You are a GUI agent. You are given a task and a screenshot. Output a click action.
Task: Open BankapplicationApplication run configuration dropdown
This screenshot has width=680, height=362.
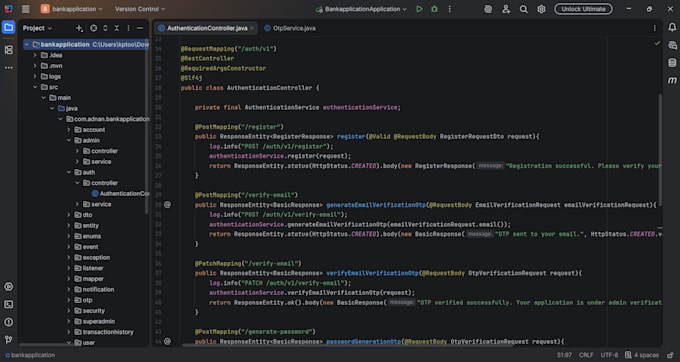click(361, 9)
